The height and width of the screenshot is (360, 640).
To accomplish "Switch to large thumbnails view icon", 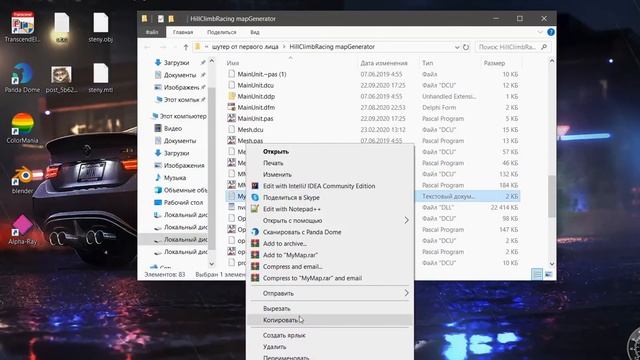I will tap(548, 274).
